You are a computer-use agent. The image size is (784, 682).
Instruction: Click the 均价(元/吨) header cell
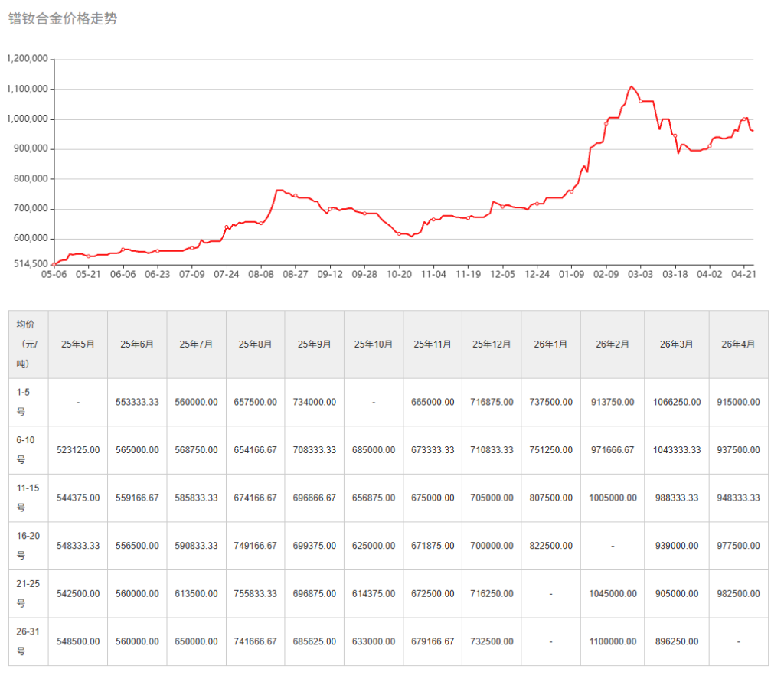pyautogui.click(x=28, y=344)
